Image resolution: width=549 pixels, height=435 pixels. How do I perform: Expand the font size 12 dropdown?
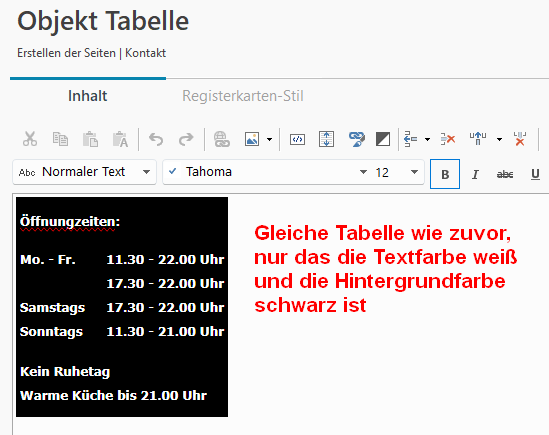397,172
